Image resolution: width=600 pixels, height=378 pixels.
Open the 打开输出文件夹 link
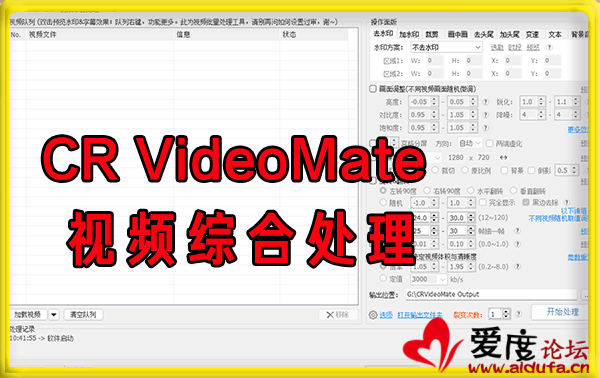(420, 315)
